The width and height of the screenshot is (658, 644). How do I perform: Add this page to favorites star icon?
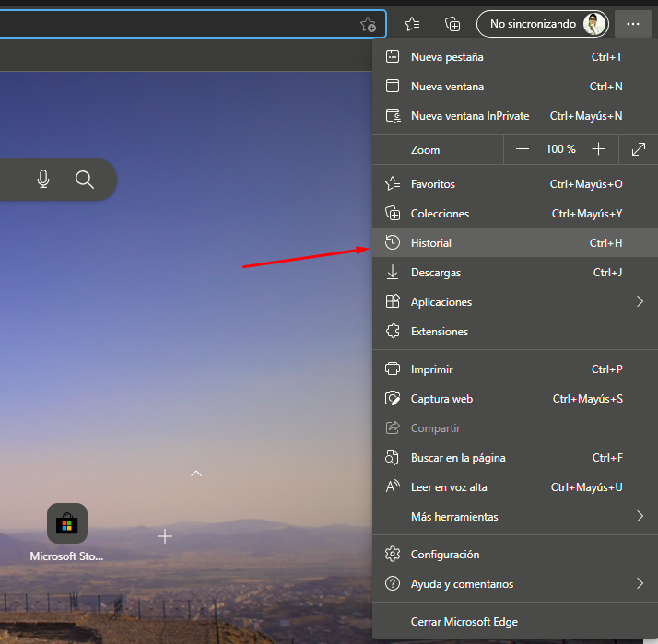coord(368,24)
